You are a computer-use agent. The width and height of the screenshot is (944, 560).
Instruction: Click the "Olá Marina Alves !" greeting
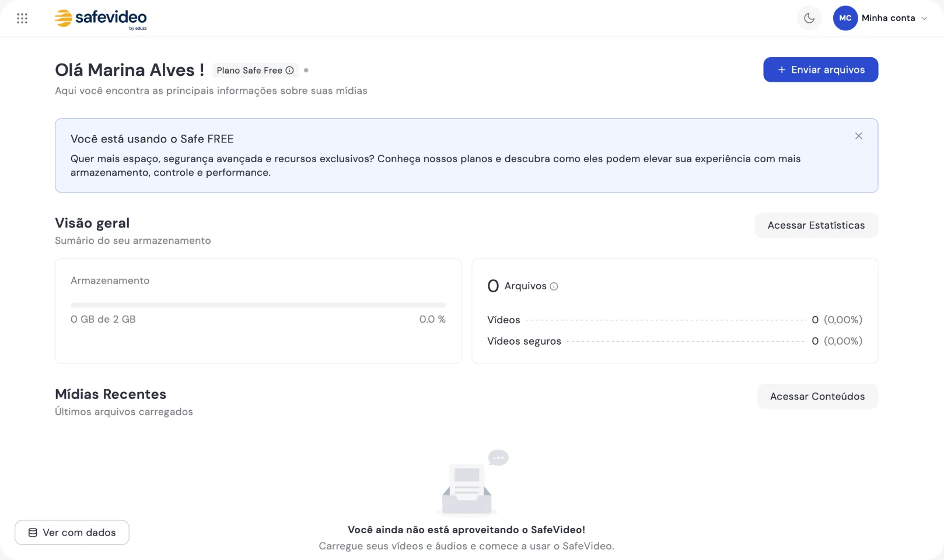130,70
